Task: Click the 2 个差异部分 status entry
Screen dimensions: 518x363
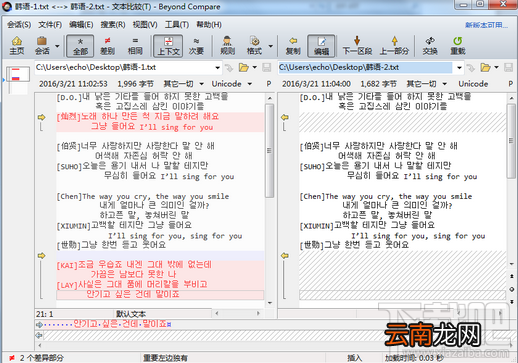Action: coord(41,358)
